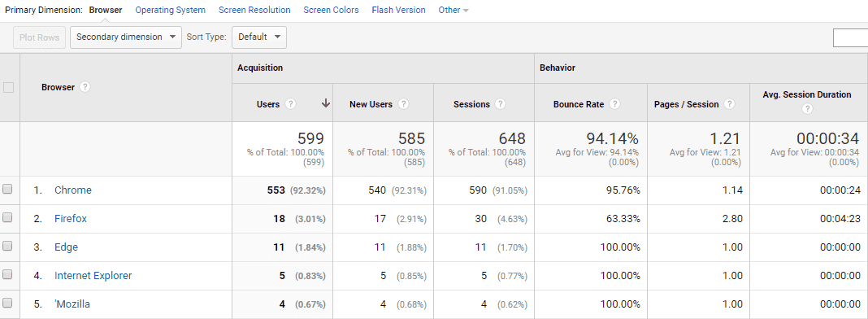Open the Edge browser link
Image resolution: width=868 pixels, height=319 pixels.
pyautogui.click(x=67, y=247)
